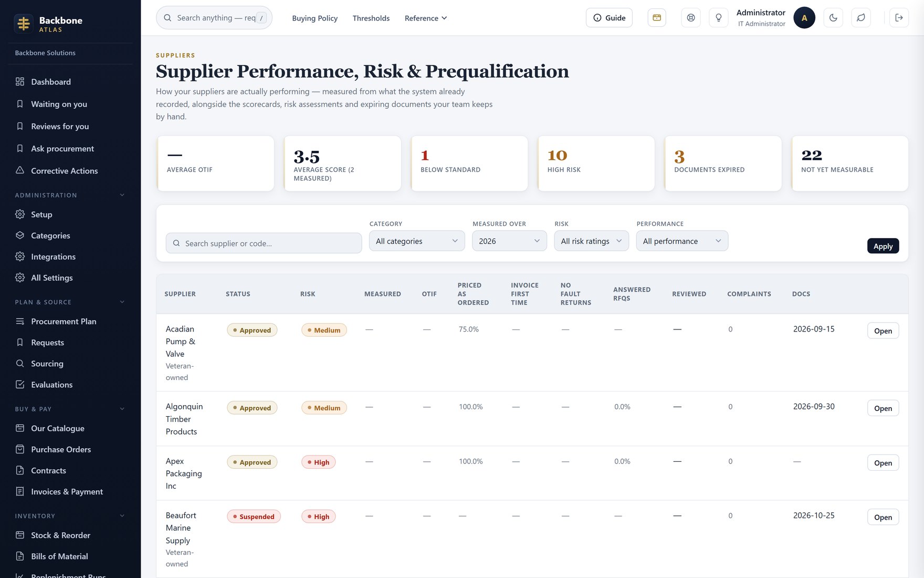
Task: Click the Procurement Plan list icon
Action: (x=20, y=321)
